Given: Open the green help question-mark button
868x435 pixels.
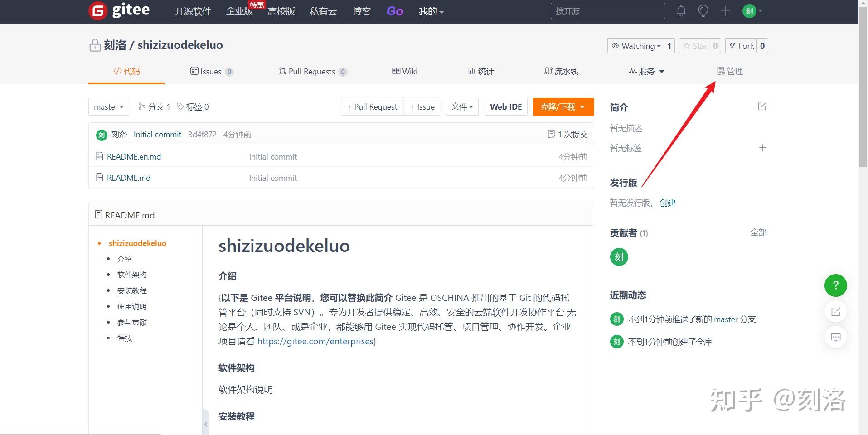Looking at the screenshot, I should click(x=835, y=285).
